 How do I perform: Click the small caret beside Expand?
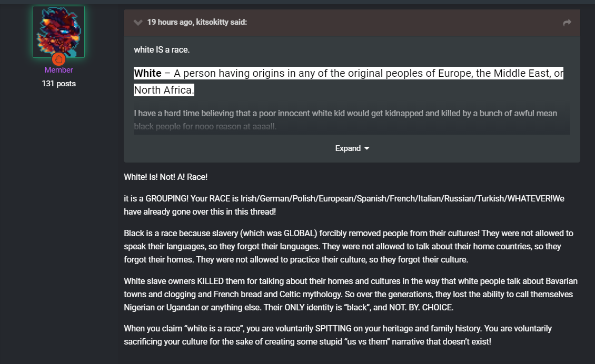coord(366,148)
